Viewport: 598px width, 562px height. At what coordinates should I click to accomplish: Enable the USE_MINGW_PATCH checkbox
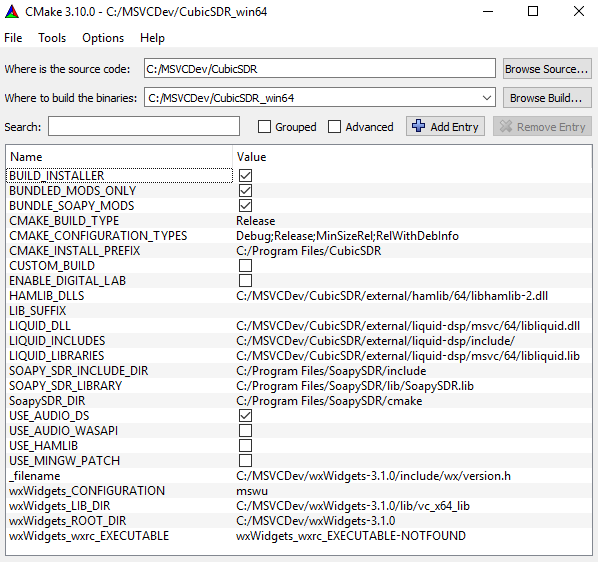[245, 461]
